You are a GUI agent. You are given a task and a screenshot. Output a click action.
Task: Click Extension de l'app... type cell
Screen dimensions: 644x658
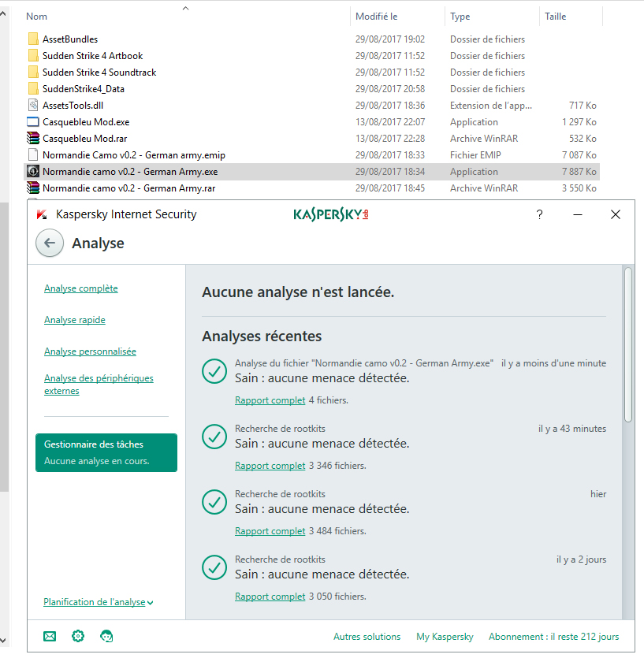click(x=491, y=106)
